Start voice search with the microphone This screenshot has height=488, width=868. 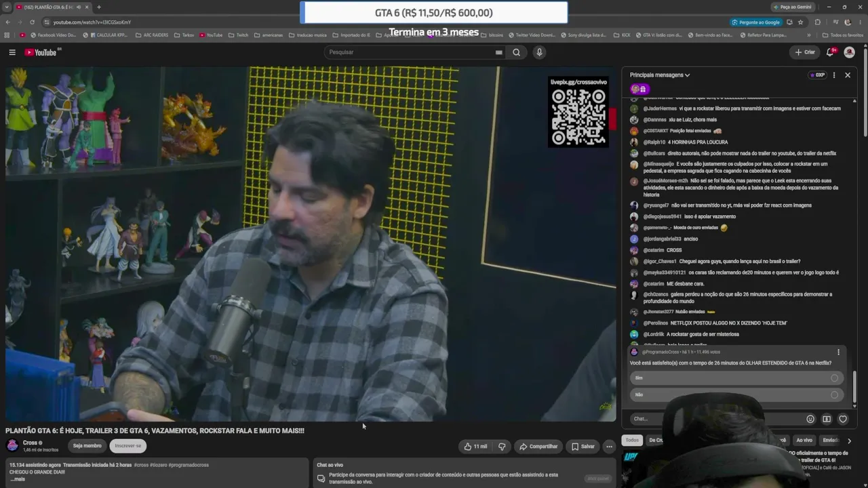pyautogui.click(x=539, y=52)
